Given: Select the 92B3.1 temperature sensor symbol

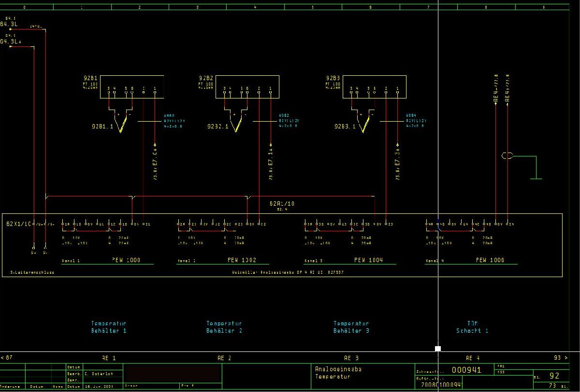Looking at the screenshot, I should click(x=363, y=124).
